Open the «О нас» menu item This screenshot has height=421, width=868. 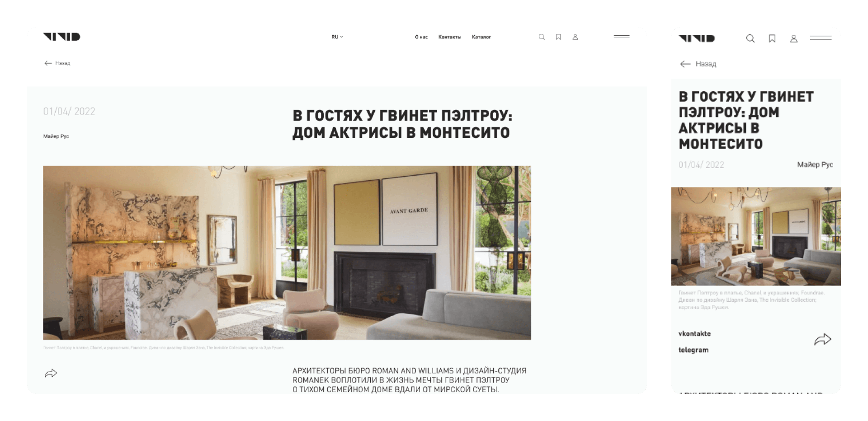[421, 37]
